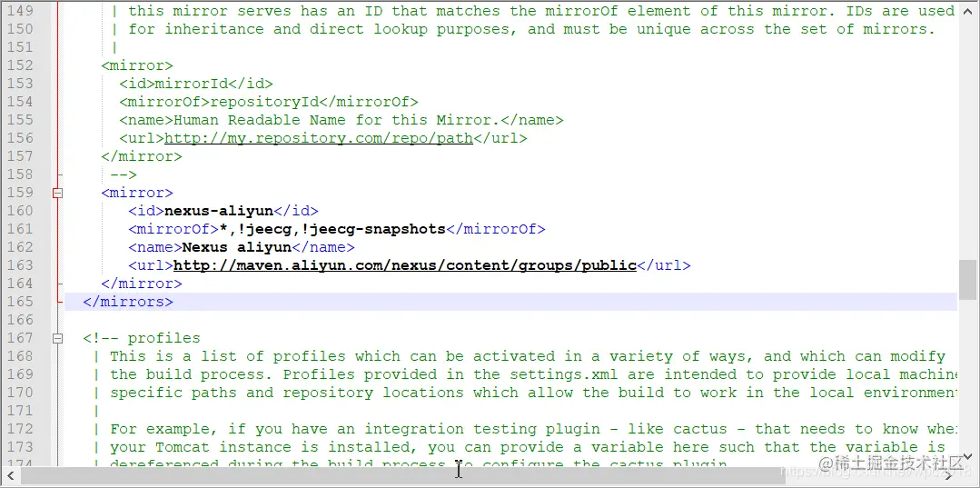Click the mirrorId text on line 153

tap(192, 84)
